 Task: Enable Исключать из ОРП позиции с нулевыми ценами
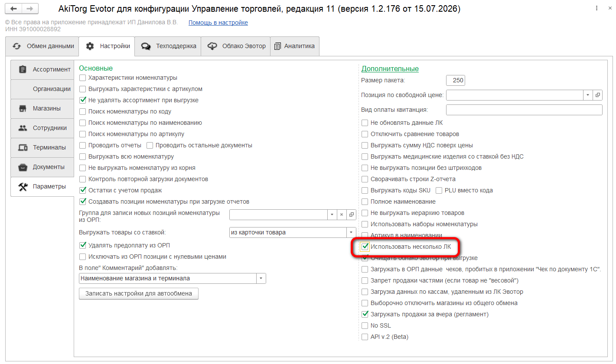[83, 257]
